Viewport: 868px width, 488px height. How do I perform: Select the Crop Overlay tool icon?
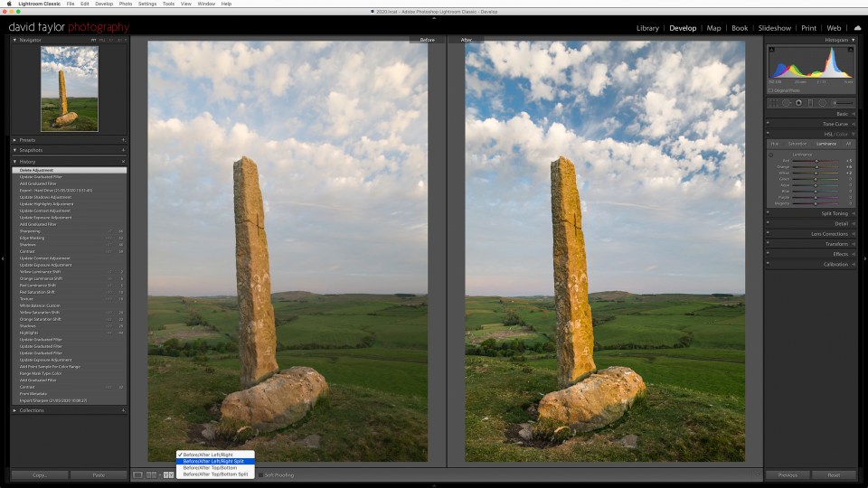tap(773, 103)
